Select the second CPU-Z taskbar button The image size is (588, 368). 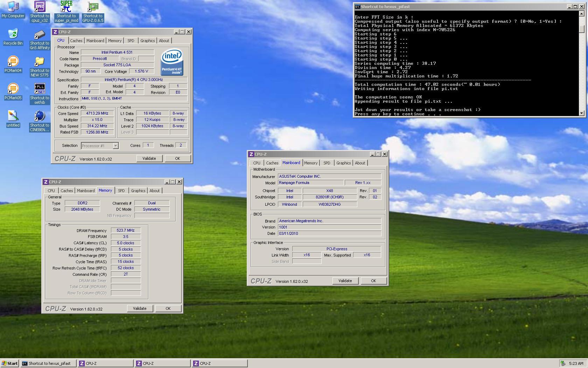(162, 363)
